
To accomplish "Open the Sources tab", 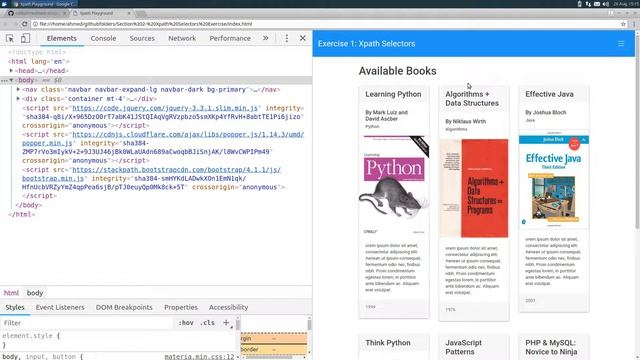I will click(x=142, y=38).
